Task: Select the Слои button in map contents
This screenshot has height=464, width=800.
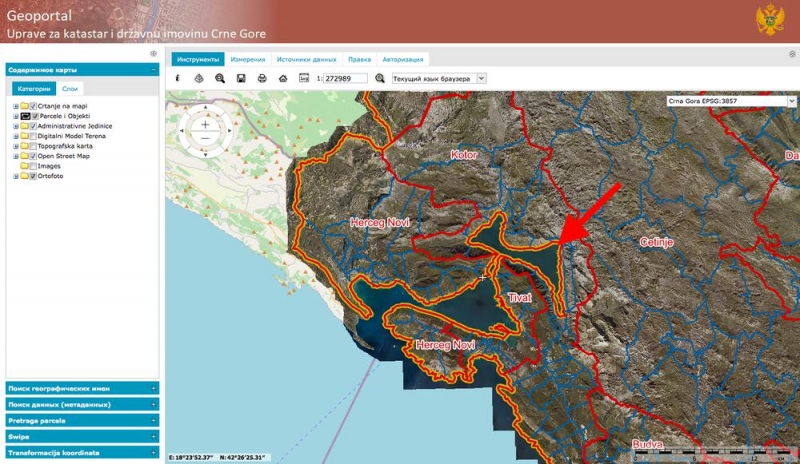Action: tap(70, 89)
